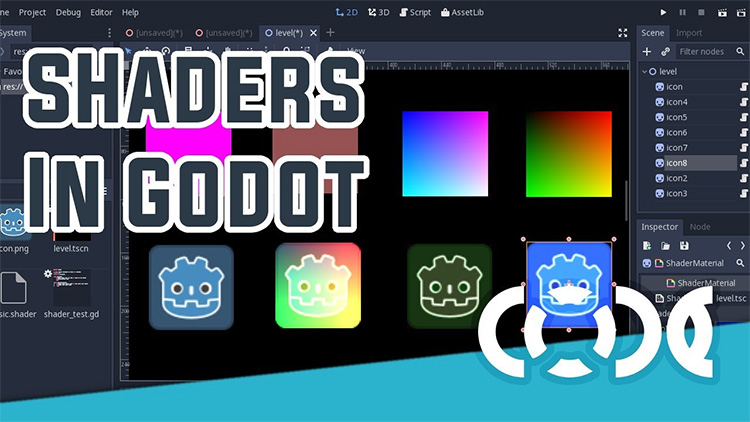Switch to the Inspector tab
Viewport: 750px width, 422px height.
tap(659, 227)
